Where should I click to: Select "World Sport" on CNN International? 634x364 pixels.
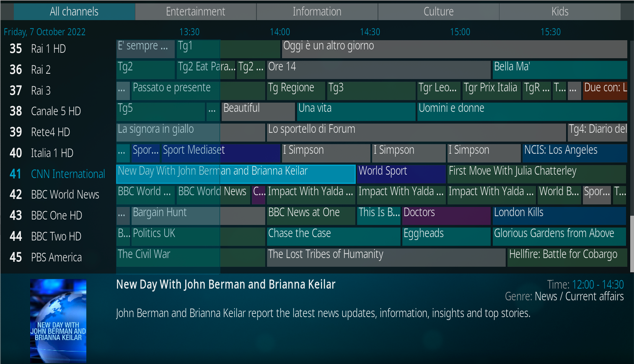tap(401, 174)
